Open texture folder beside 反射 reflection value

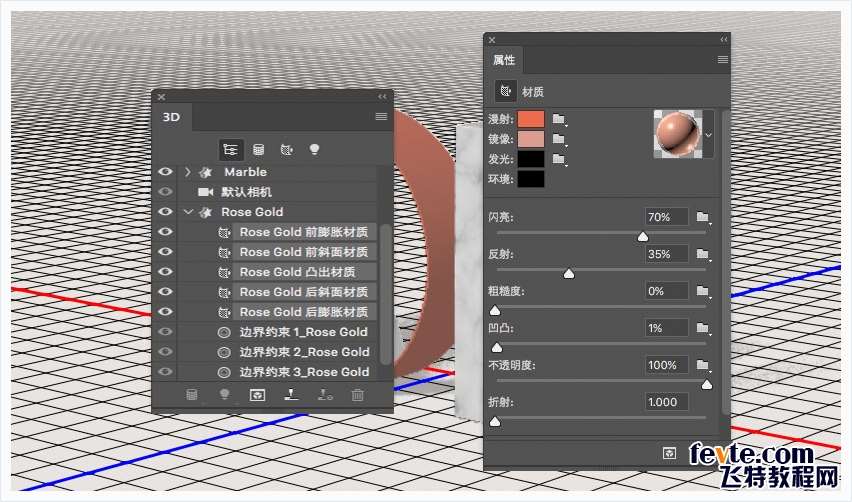(703, 254)
